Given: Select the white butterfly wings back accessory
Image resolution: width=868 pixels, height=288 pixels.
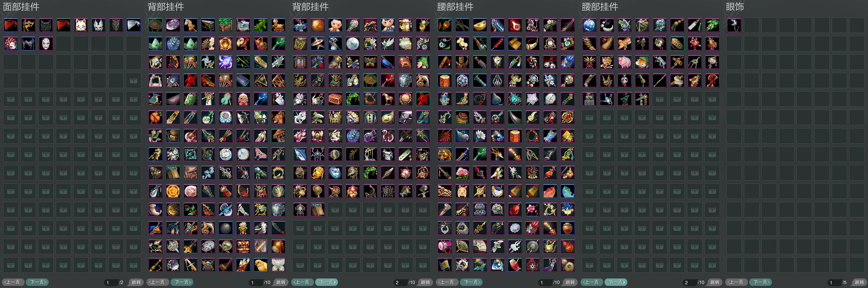Looking at the screenshot, I should [278, 265].
